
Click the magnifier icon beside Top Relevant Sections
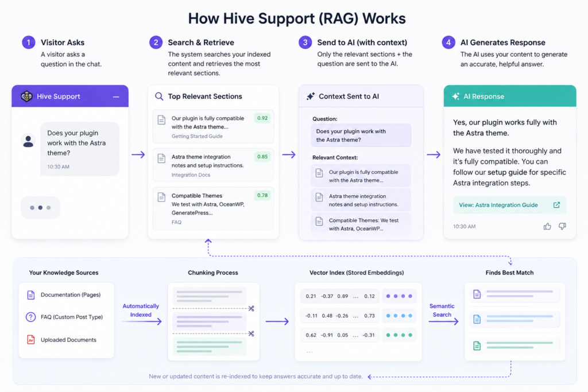tap(159, 96)
